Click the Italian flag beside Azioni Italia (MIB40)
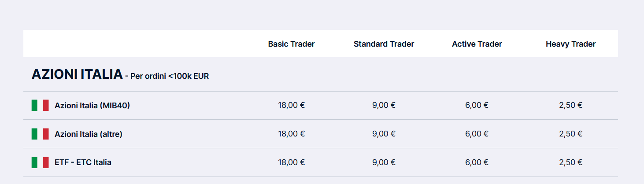The width and height of the screenshot is (644, 184). pos(40,105)
